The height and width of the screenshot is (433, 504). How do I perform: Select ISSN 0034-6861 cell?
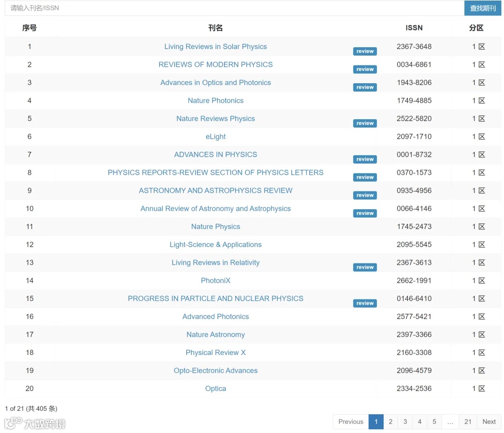tap(414, 64)
